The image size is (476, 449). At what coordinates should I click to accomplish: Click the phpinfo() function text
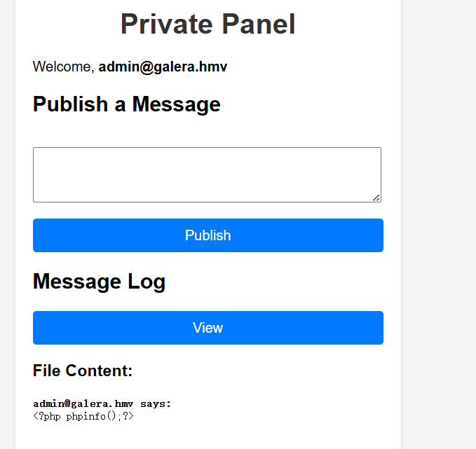[x=91, y=416]
